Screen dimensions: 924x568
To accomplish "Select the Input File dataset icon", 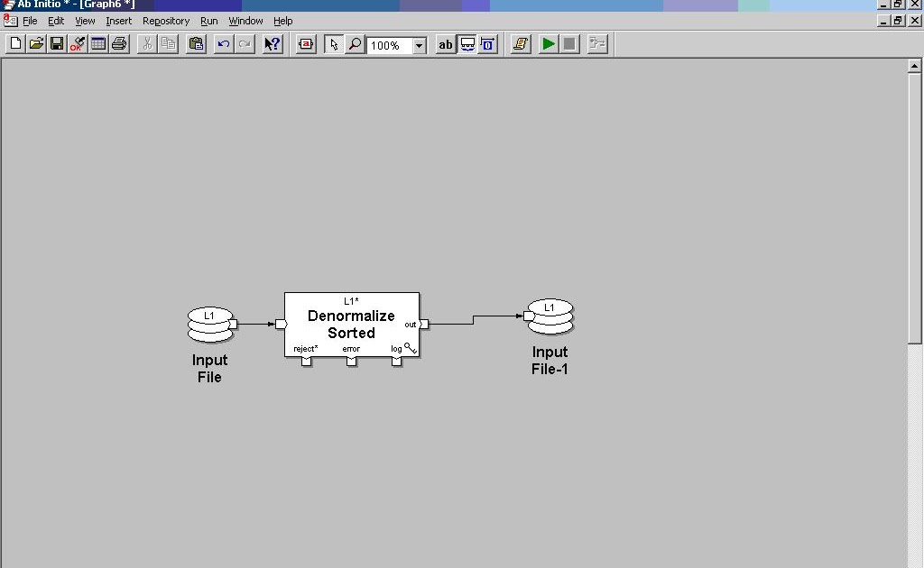I will [x=210, y=323].
